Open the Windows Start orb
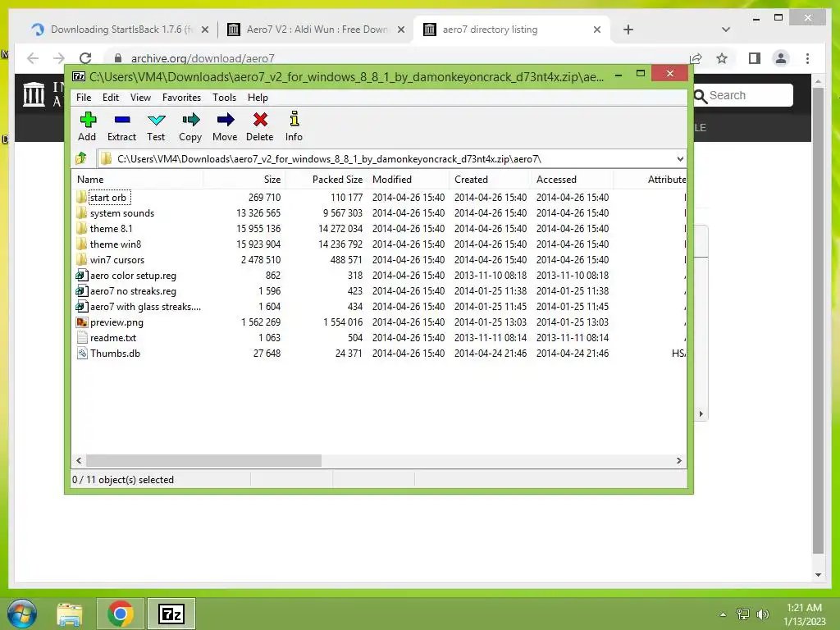Viewport: 840px width, 630px height. [22, 614]
